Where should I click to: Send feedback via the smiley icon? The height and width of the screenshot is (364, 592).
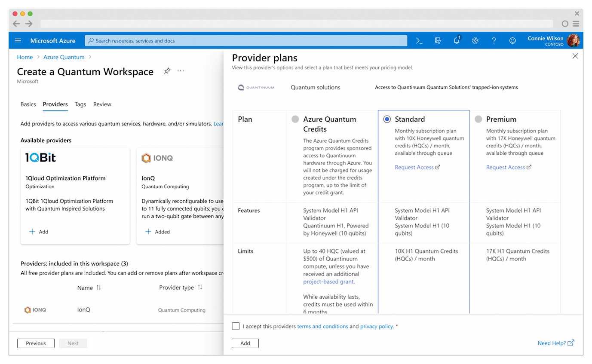click(512, 40)
